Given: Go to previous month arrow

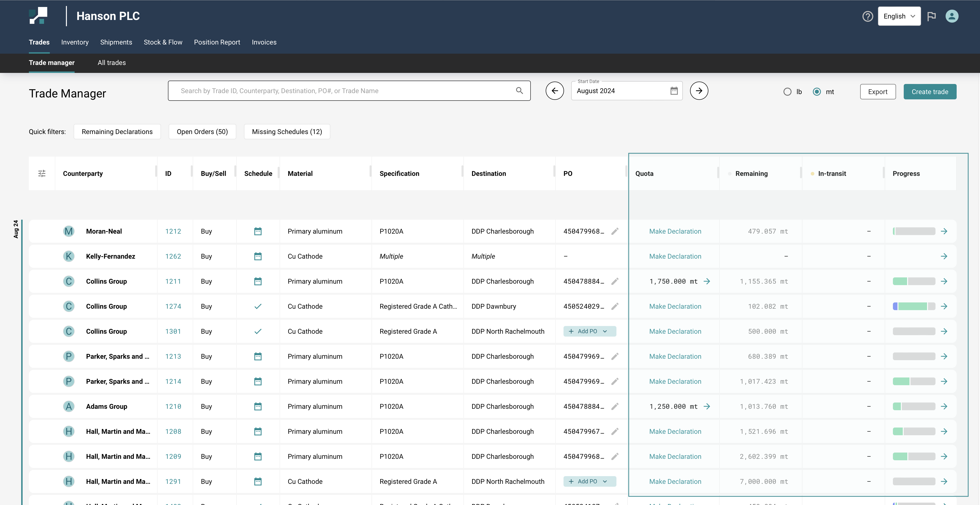Looking at the screenshot, I should click(x=555, y=91).
